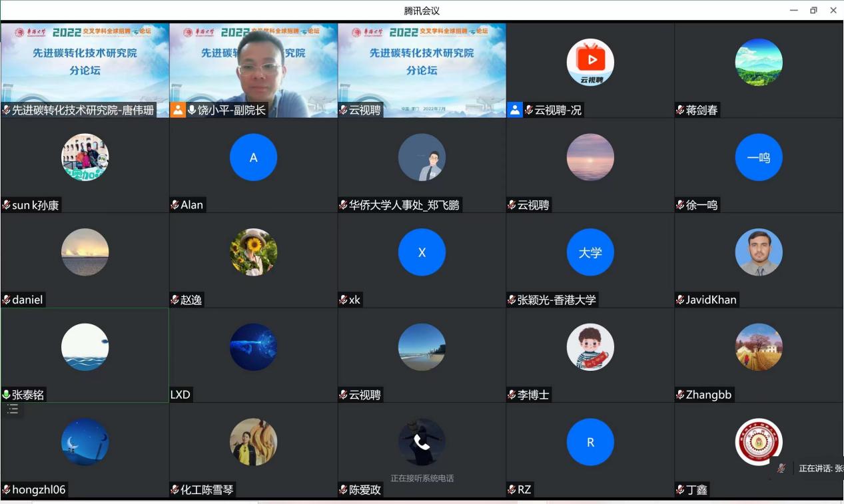Click the microphone icon beside 饶小平-副院长
Screen dimensions: 844x504
pyautogui.click(x=192, y=110)
